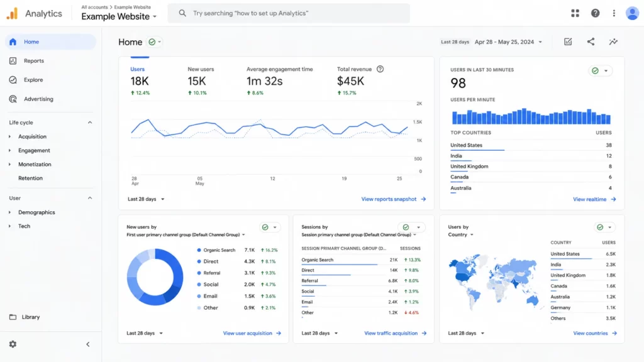
Task: Expand Monetization in sidebar
Action: coord(9,164)
